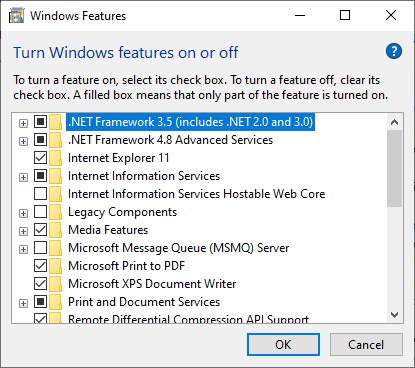
Task: Expand the Internet Information Services tree node
Action: pos(23,178)
